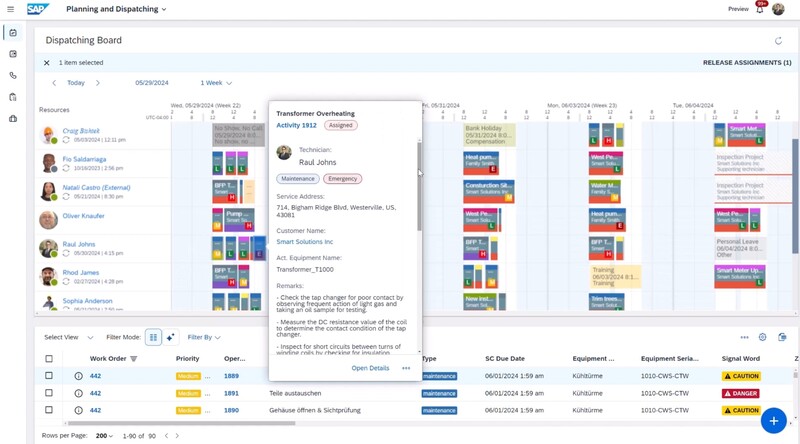800x444 pixels.
Task: Open the Filter By dropdown
Action: click(x=204, y=338)
